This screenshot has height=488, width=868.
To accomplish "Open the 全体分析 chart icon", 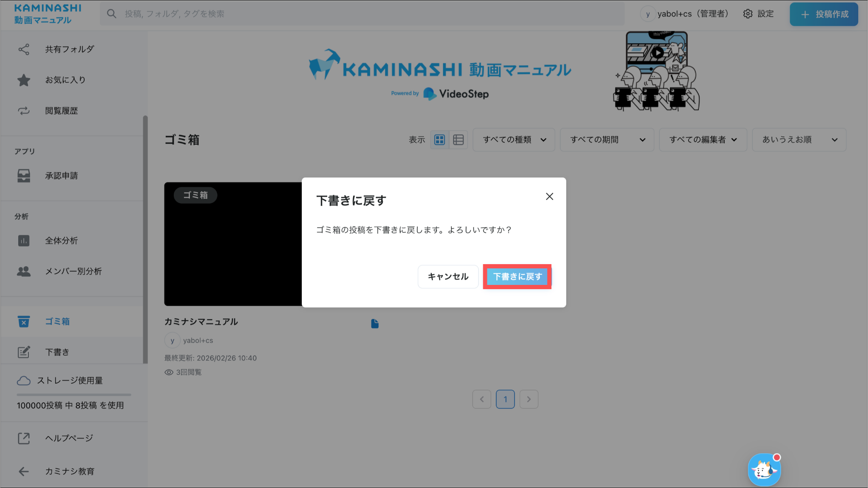I will pyautogui.click(x=24, y=241).
